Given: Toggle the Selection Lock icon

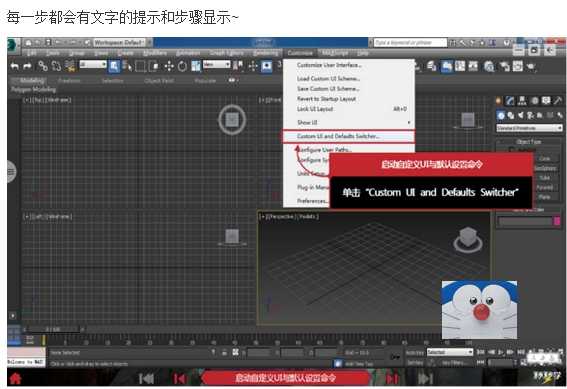Looking at the screenshot, I should pos(224,352).
